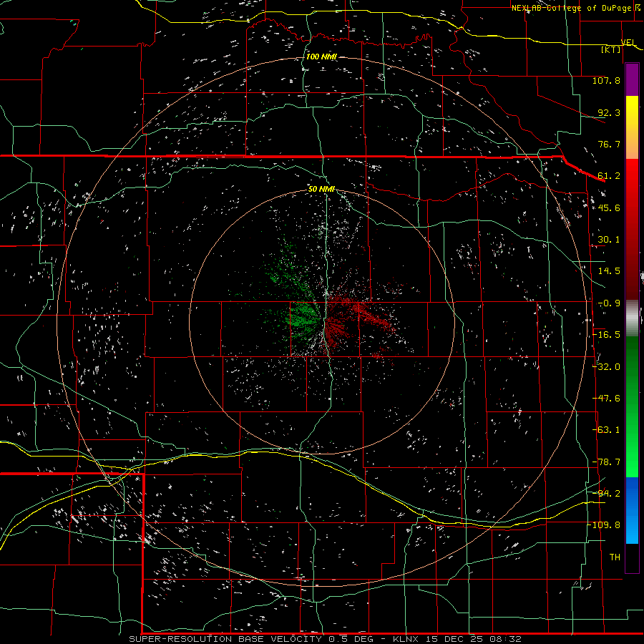The height and width of the screenshot is (644, 644).
Task: Pick the yellow-orange segment of the color bar
Action: click(x=632, y=127)
